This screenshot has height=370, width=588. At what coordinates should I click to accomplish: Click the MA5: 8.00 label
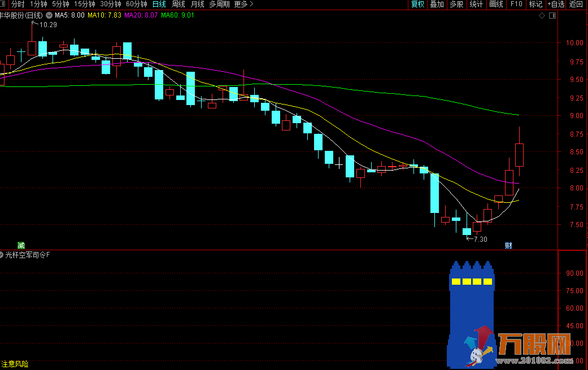[x=69, y=15]
